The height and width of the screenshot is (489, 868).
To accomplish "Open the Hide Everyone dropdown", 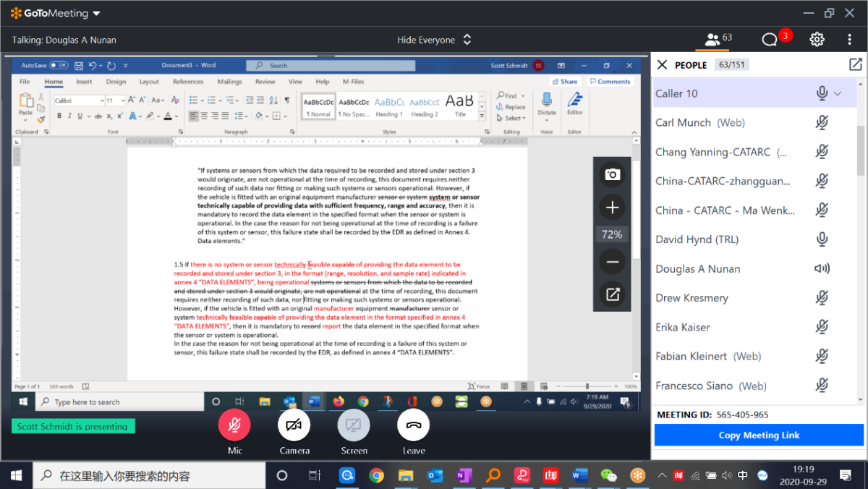I will [433, 40].
